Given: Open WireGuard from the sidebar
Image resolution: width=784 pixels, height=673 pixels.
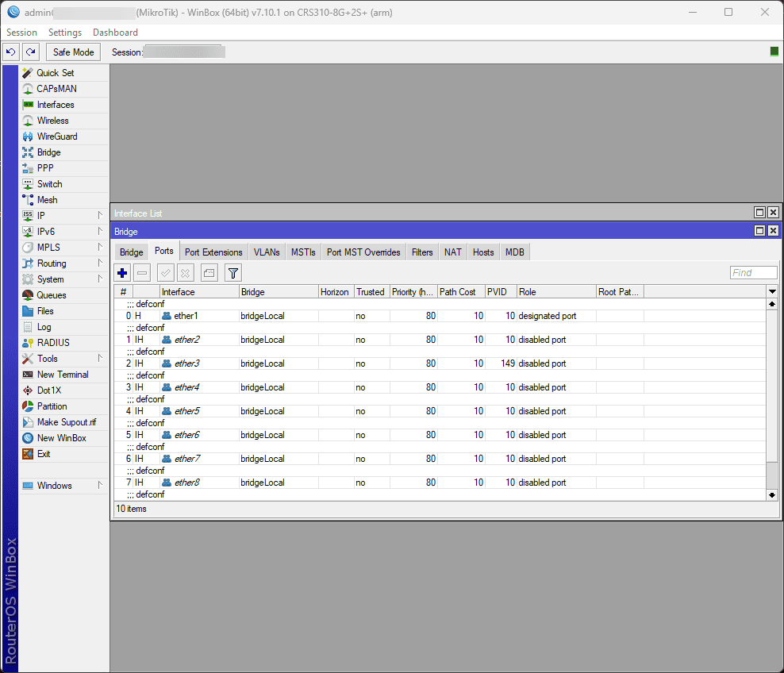Looking at the screenshot, I should [x=57, y=137].
